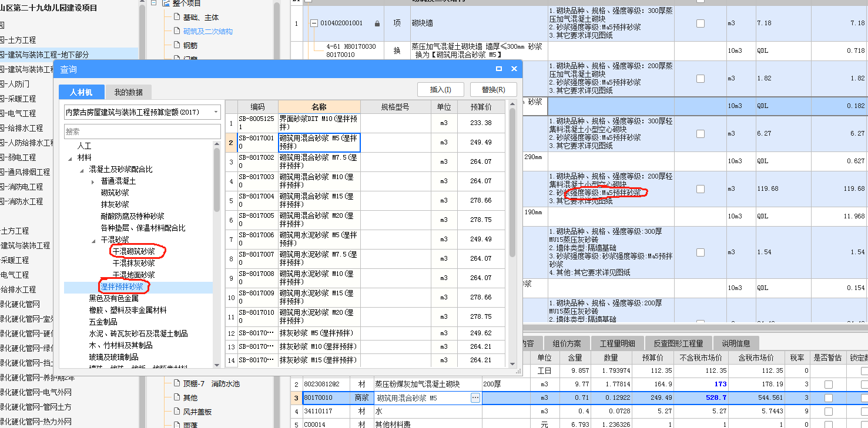This screenshot has width=868, height=428.
Task: Open the 工程量明细 tab
Action: 617,343
